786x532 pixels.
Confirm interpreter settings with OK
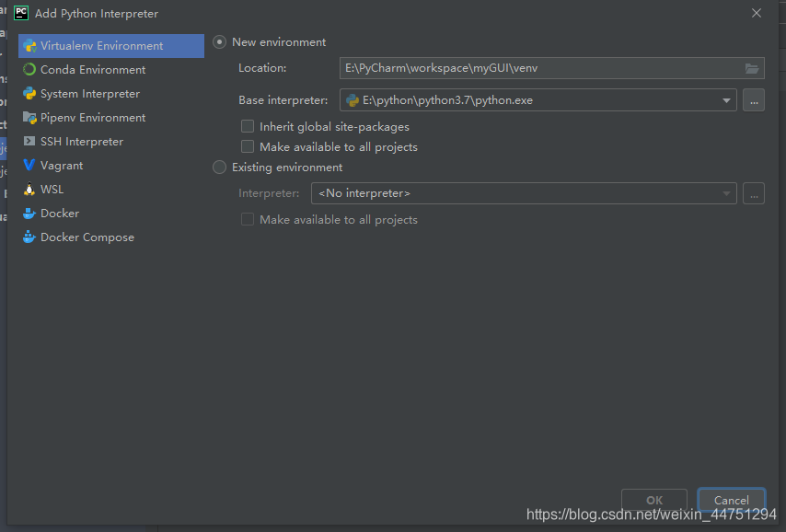[x=653, y=500]
